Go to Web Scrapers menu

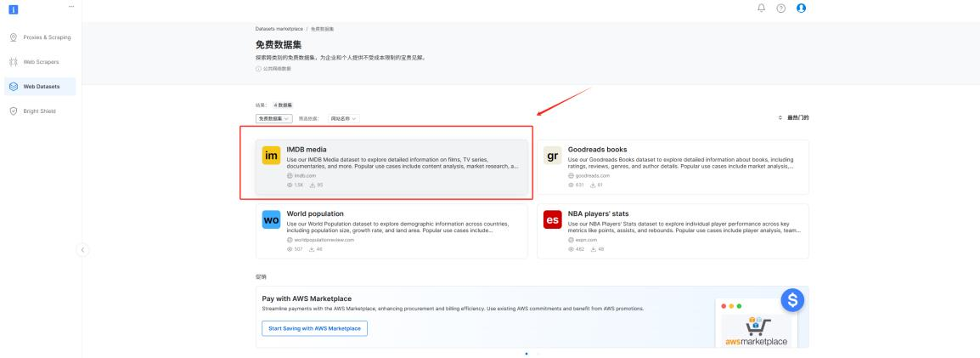tap(40, 62)
